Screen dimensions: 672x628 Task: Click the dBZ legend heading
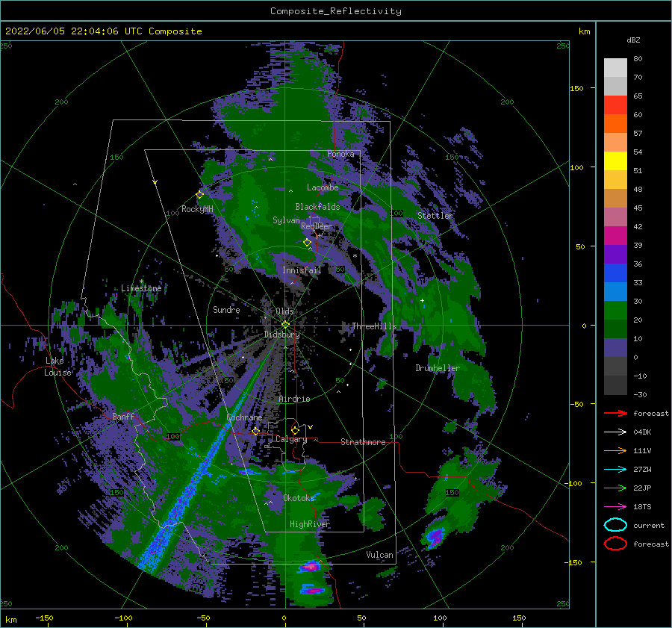[x=633, y=40]
